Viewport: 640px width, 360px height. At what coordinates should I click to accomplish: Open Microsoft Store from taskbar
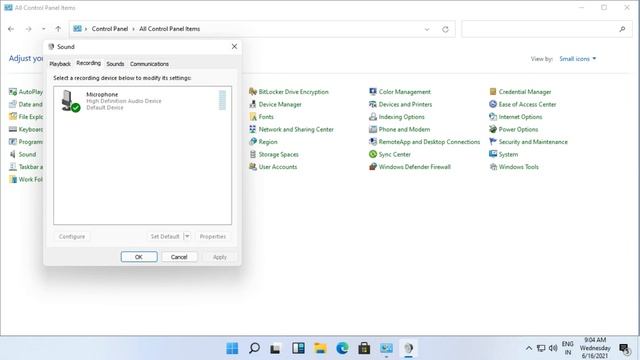[364, 348]
